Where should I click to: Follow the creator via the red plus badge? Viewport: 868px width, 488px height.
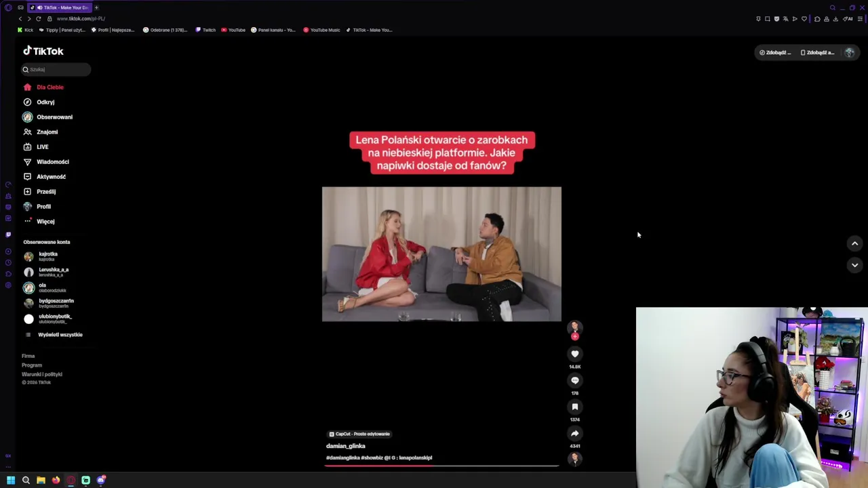(575, 336)
